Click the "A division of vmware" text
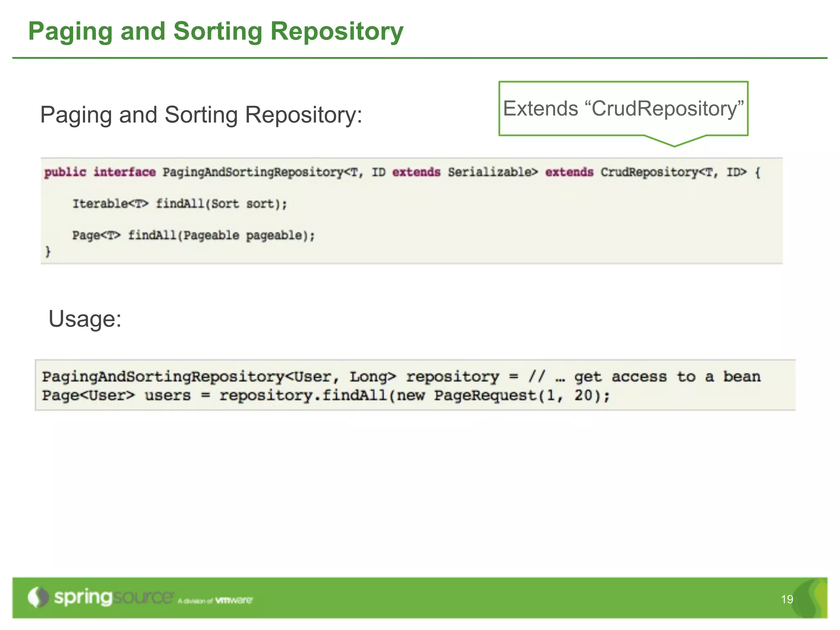 tap(215, 600)
